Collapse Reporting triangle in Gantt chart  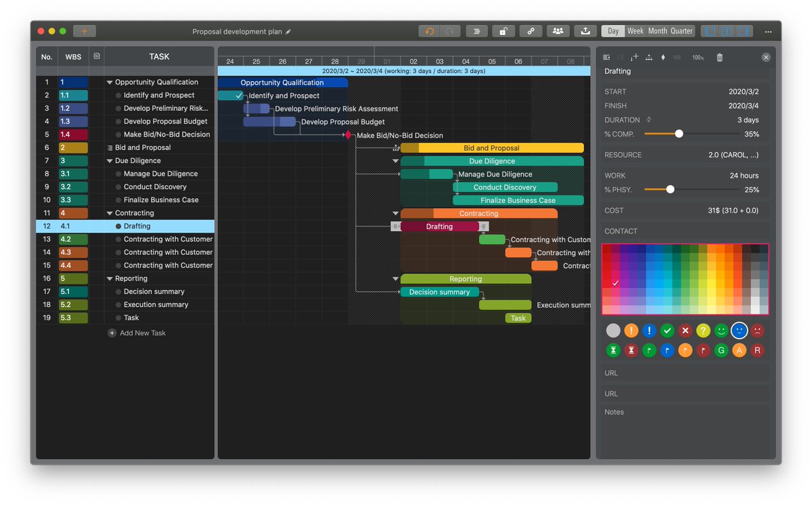tap(396, 279)
